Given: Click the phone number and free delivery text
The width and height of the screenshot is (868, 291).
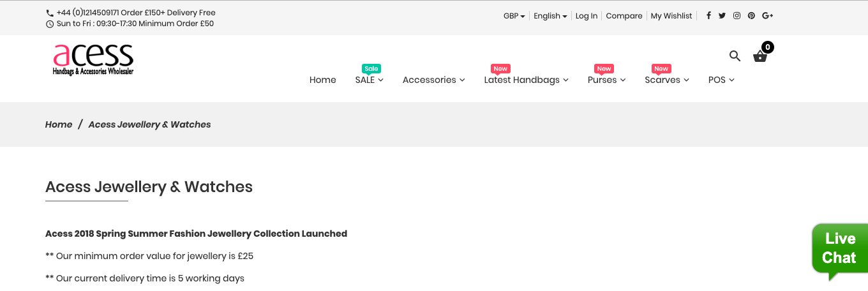Looking at the screenshot, I should tap(136, 13).
